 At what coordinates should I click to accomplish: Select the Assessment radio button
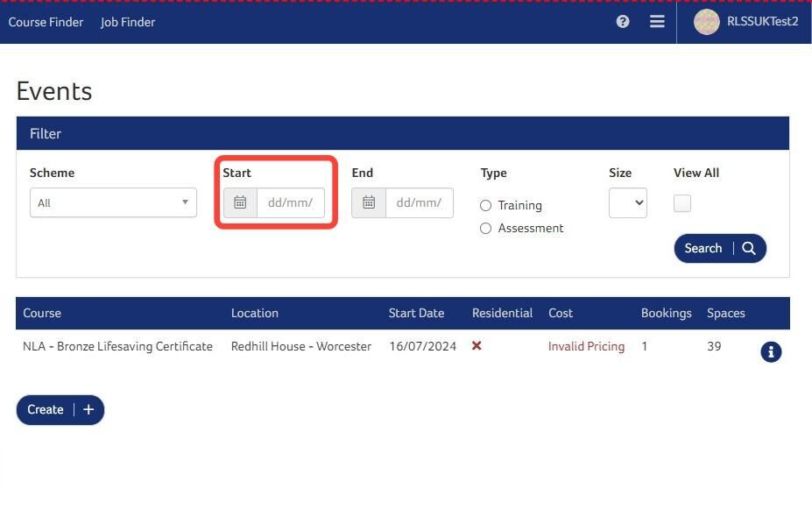click(485, 229)
